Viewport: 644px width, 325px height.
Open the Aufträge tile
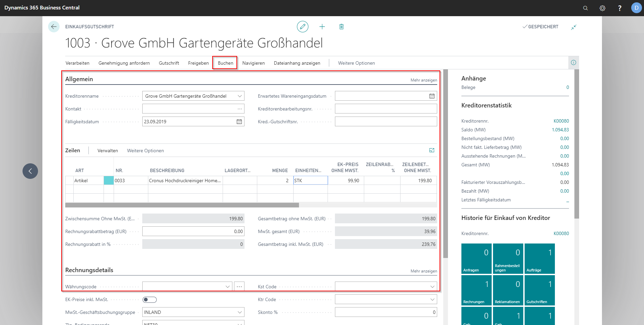coord(539,259)
